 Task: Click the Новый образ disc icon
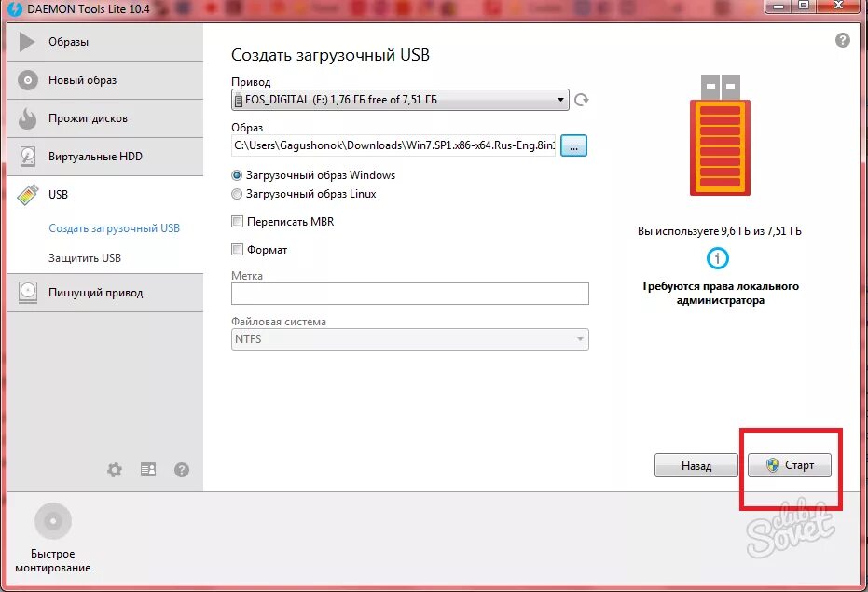click(x=28, y=80)
